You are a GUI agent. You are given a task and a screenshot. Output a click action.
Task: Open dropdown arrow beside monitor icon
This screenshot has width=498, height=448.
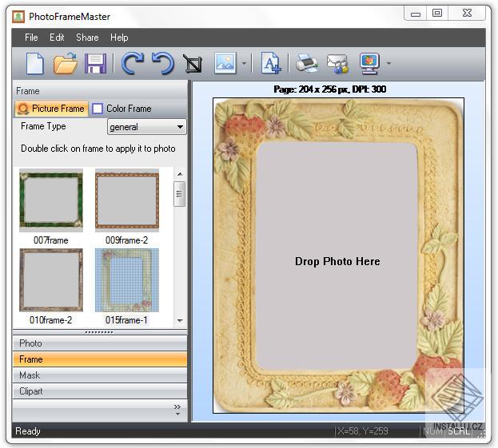click(388, 63)
